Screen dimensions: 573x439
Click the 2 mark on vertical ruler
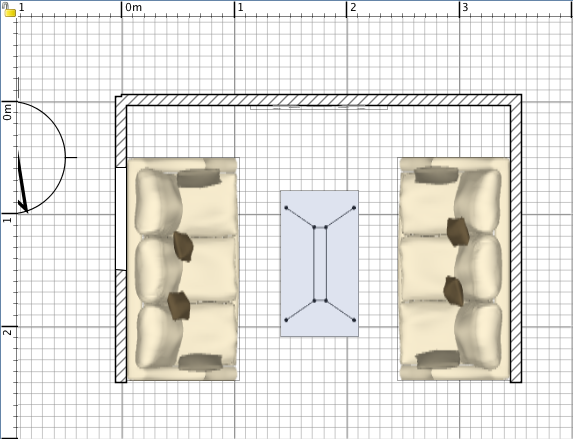[x=8, y=332]
